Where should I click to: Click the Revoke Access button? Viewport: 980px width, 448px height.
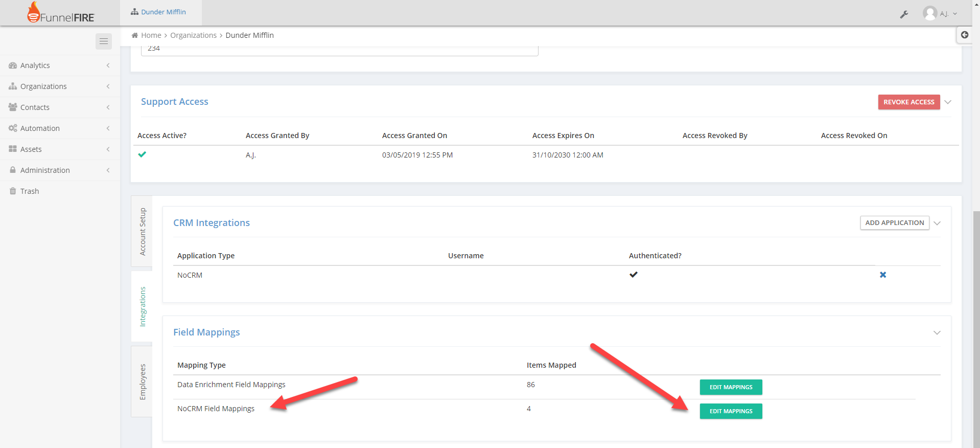pos(908,102)
